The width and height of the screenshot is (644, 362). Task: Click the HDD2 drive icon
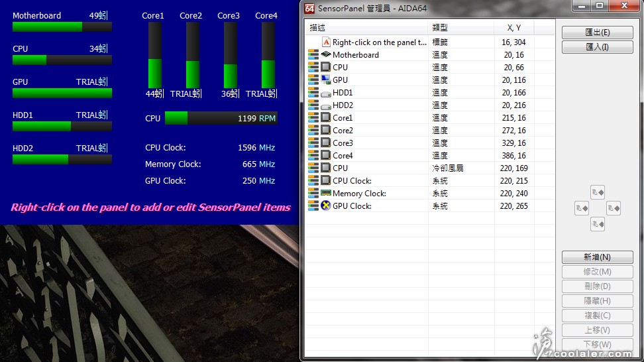pos(326,106)
